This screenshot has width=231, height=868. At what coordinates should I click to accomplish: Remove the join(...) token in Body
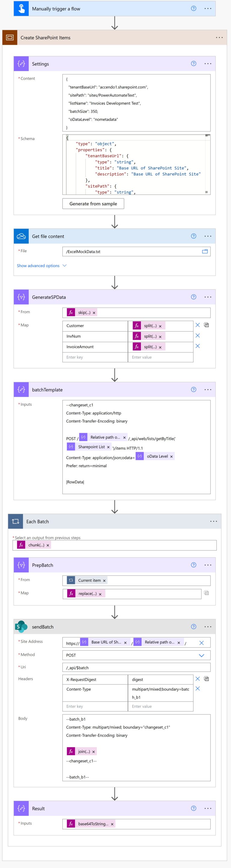(x=94, y=752)
